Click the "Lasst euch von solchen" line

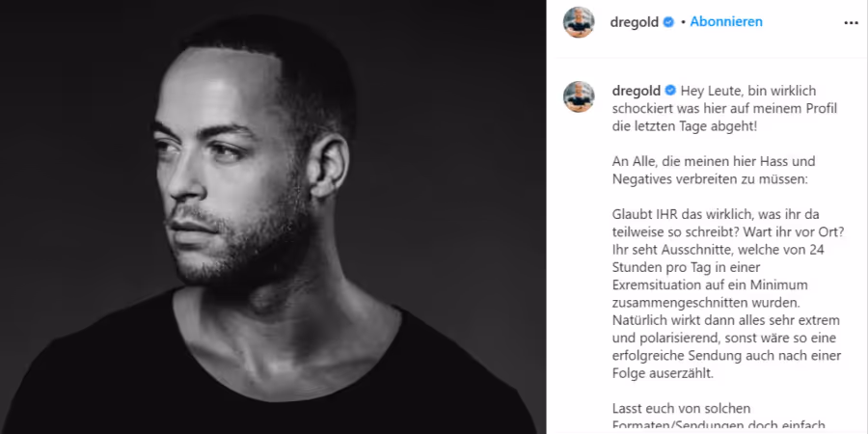click(x=681, y=409)
